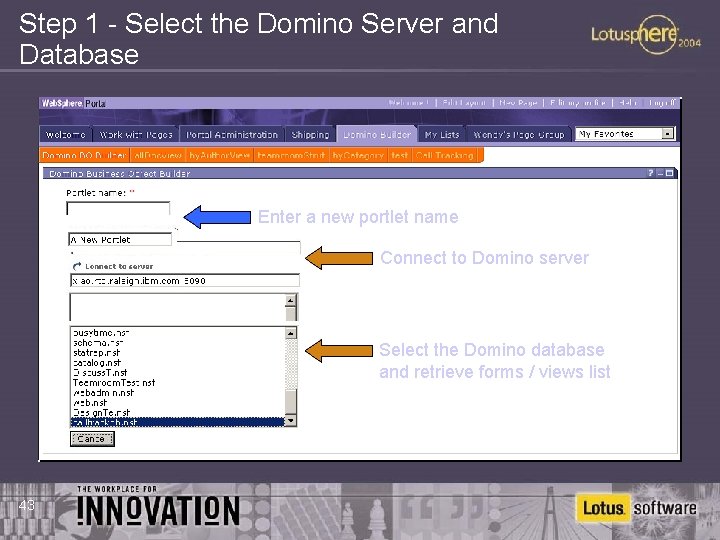This screenshot has width=720, height=540.
Task: Open the Call Tracking subpage
Action: (444, 155)
